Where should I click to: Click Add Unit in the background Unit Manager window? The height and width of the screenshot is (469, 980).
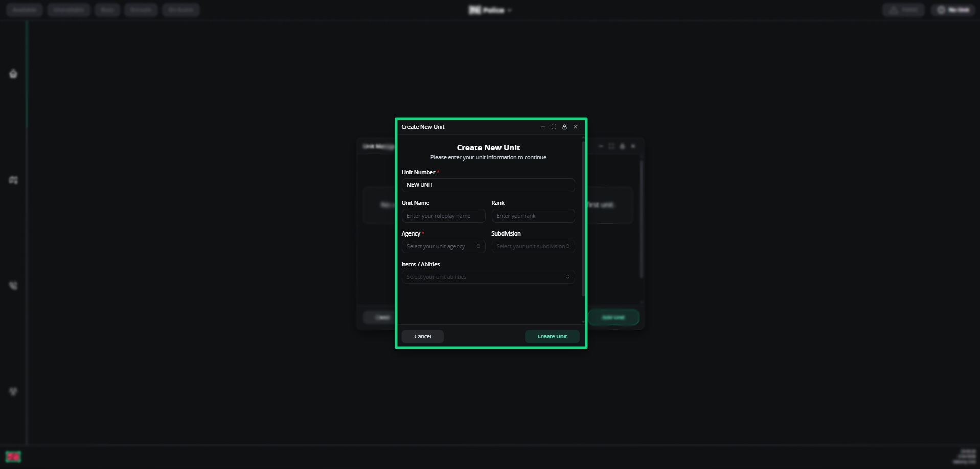pyautogui.click(x=613, y=317)
